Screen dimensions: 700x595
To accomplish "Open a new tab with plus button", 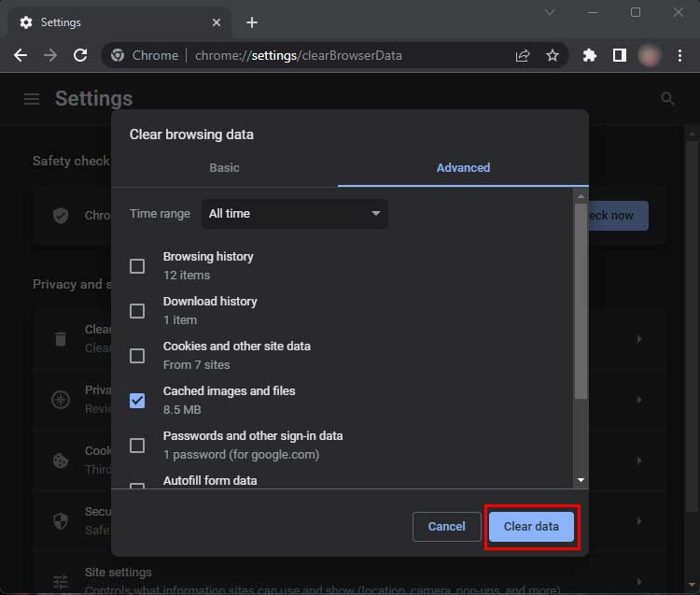I will pos(252,22).
